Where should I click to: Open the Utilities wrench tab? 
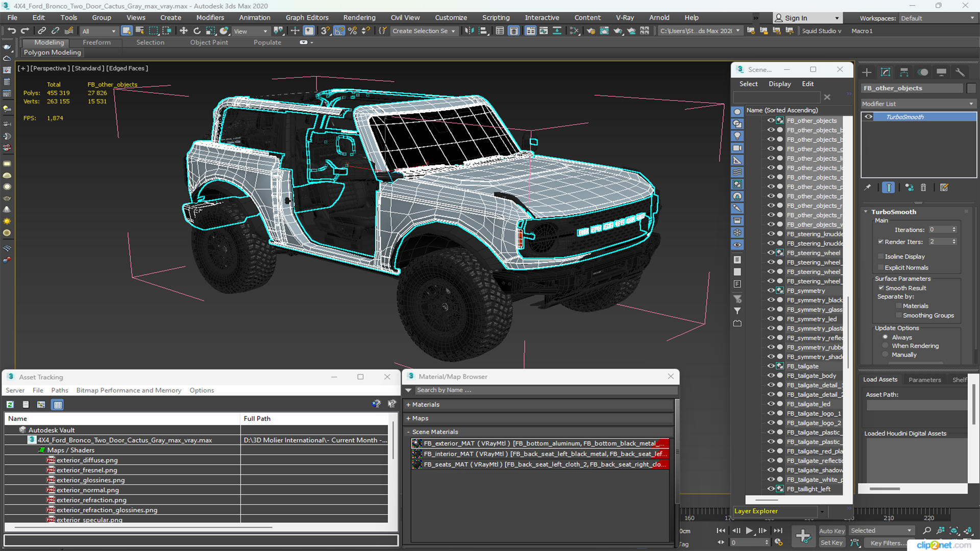(x=960, y=72)
